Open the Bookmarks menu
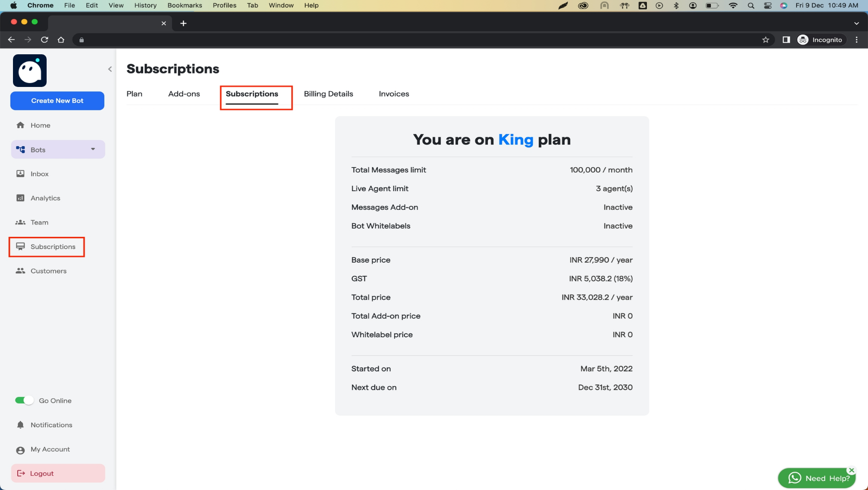Screen dimensions: 868x490 coord(185,5)
